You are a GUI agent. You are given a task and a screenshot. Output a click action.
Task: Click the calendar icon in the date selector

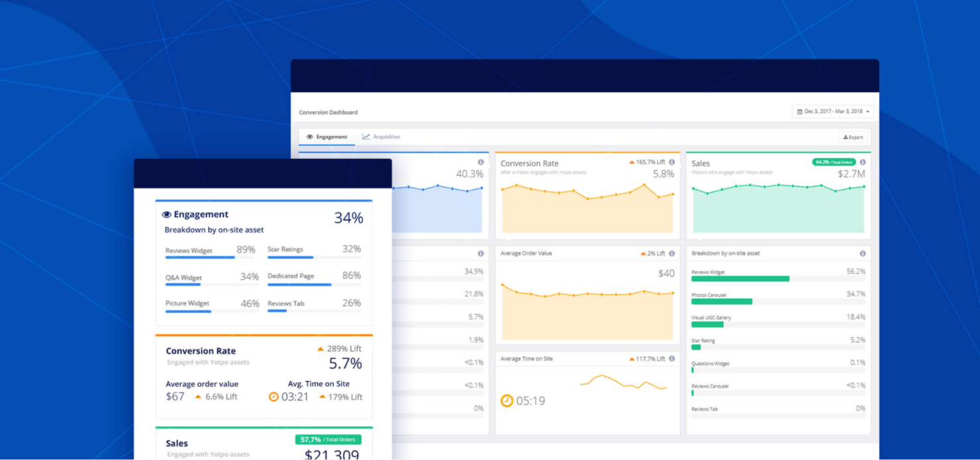[x=800, y=111]
